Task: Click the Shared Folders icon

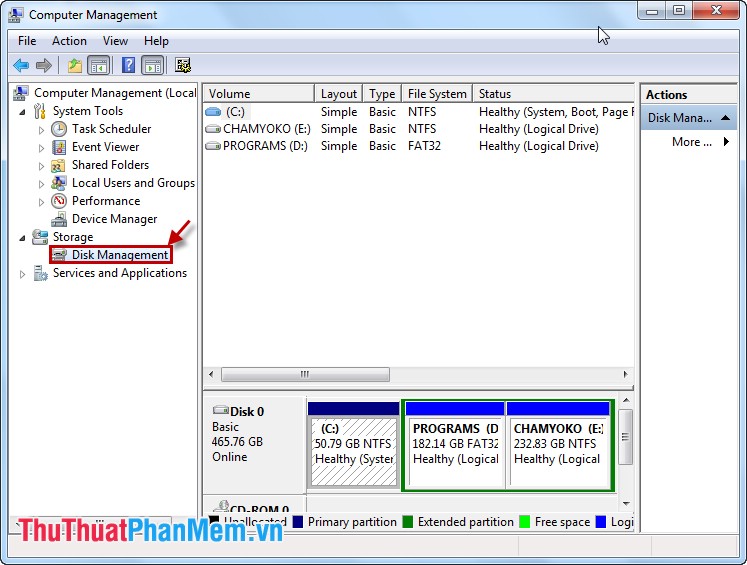Action: pyautogui.click(x=58, y=165)
